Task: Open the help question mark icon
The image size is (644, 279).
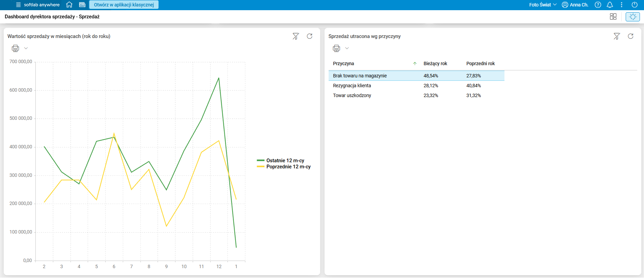Action: [x=598, y=5]
